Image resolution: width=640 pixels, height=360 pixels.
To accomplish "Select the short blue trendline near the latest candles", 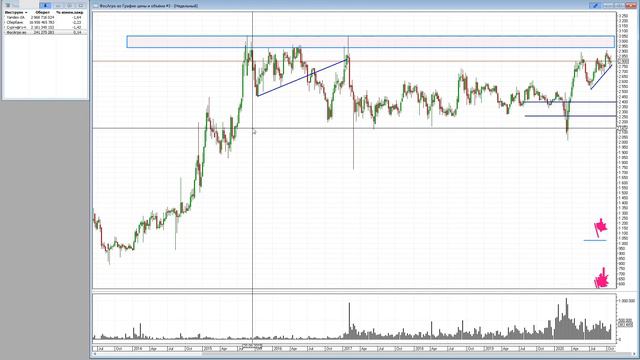I will 601,77.
